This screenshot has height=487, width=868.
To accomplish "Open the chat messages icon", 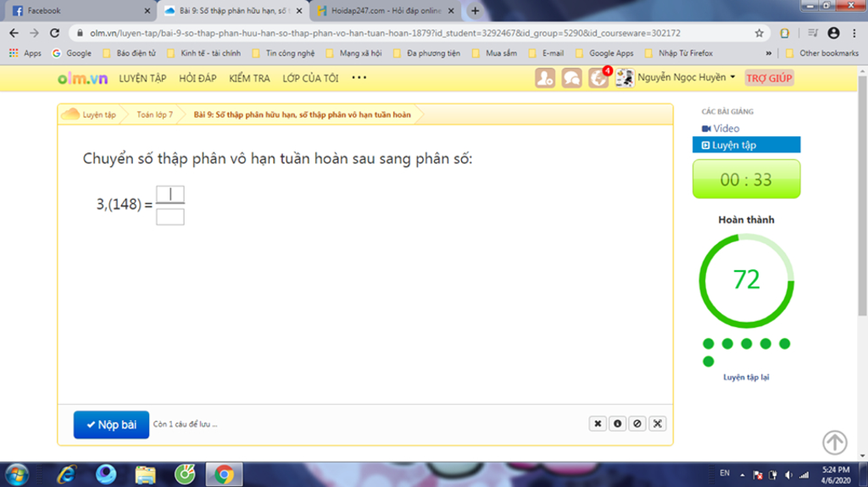I will point(571,78).
